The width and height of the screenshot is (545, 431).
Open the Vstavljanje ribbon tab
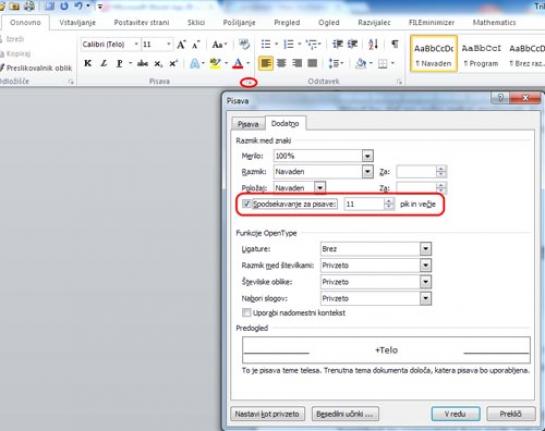point(78,23)
